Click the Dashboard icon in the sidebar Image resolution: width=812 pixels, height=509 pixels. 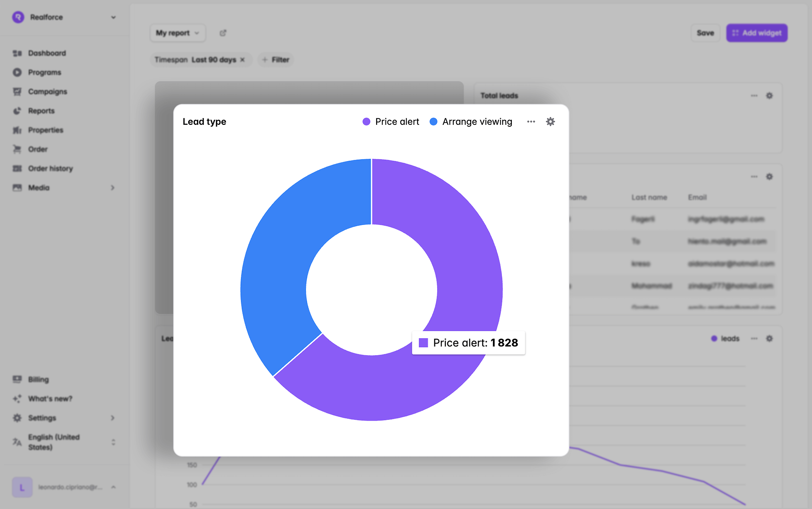click(17, 53)
